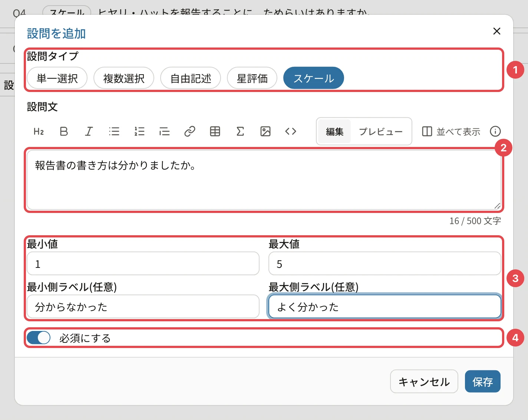The height and width of the screenshot is (420, 528).
Task: Select the 複数選択 question type
Action: click(124, 78)
